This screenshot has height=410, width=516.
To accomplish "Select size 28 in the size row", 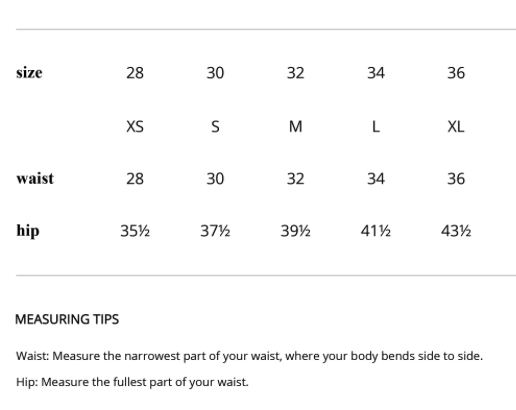I will point(135,73).
